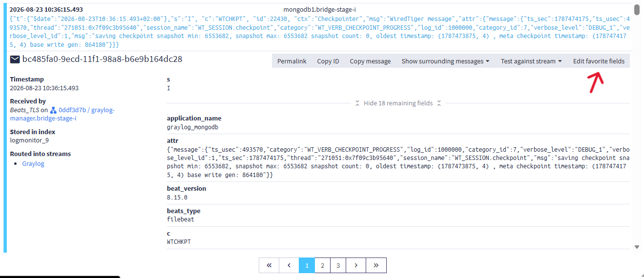
Task: Click the Received by label
Action: point(28,101)
